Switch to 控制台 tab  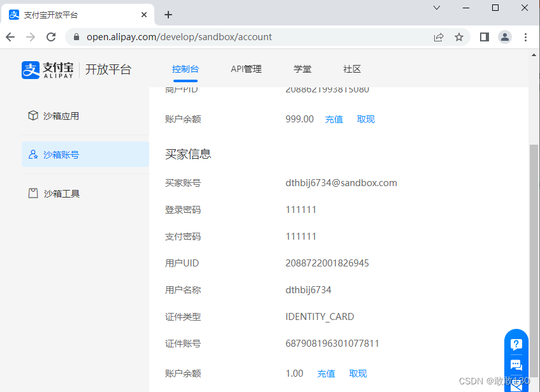pyautogui.click(x=186, y=69)
